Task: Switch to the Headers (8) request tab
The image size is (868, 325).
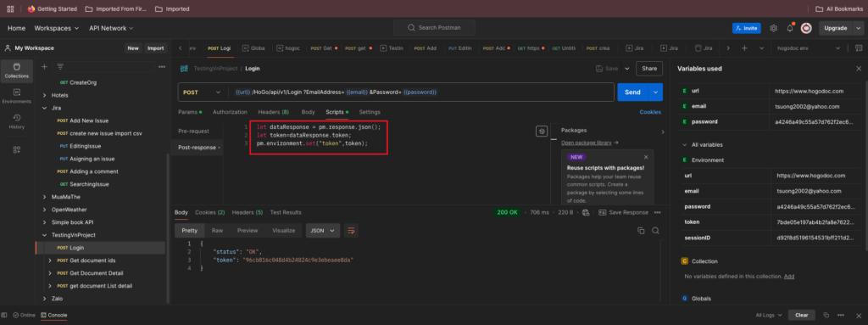Action: (x=274, y=112)
